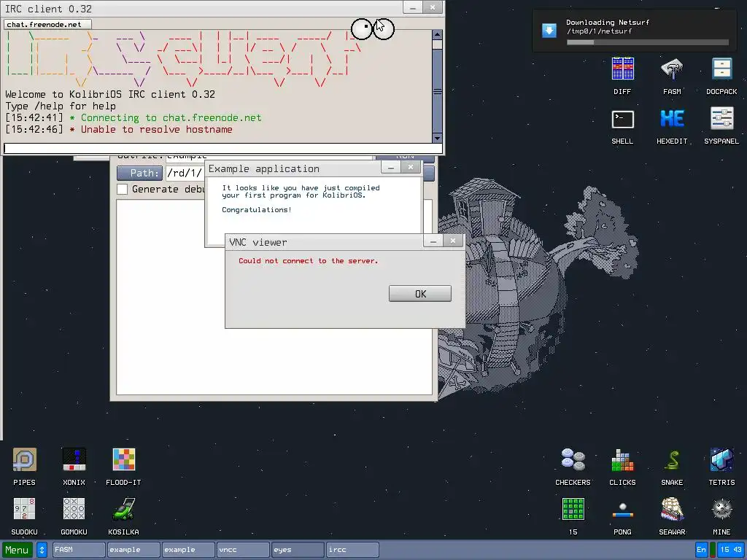Click the eyes widget in IRC title bar
The height and width of the screenshot is (560, 747).
coord(373,29)
